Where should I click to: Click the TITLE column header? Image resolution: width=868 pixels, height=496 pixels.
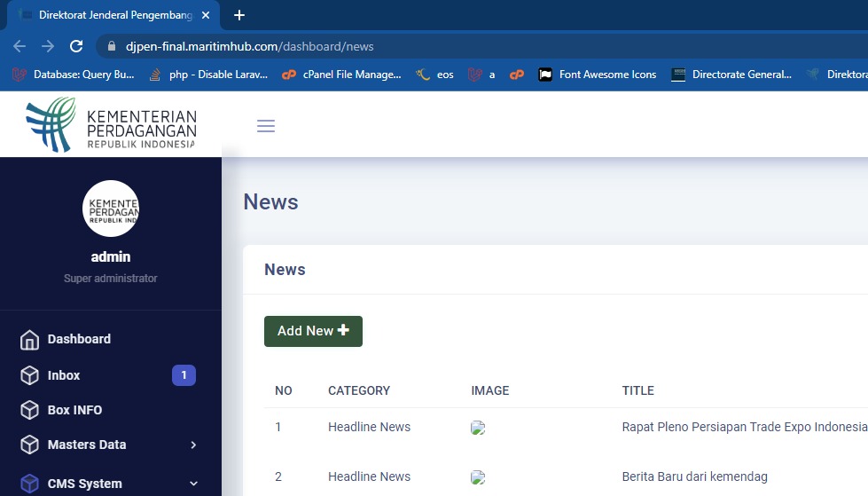pos(637,390)
